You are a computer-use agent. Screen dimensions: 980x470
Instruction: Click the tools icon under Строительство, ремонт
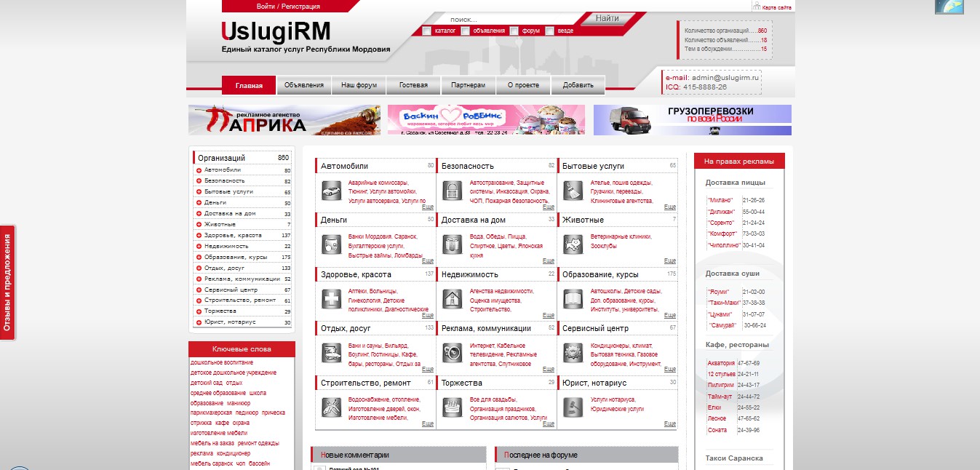[x=331, y=407]
